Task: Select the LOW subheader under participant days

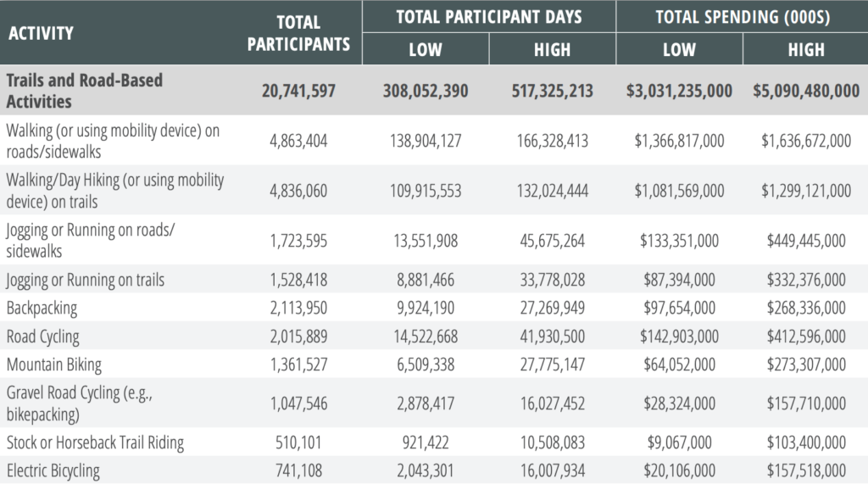Action: [x=426, y=49]
